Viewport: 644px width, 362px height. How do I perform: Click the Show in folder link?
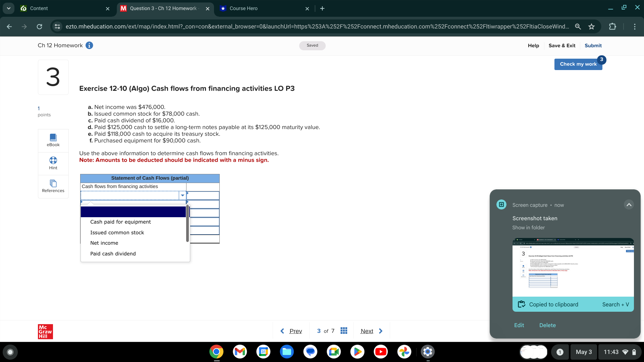(x=528, y=227)
